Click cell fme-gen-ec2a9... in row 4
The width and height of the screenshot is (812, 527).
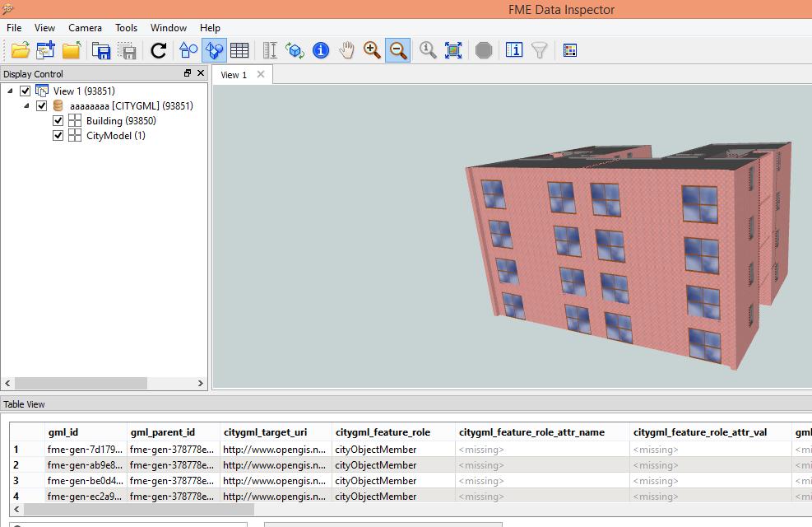coord(86,496)
